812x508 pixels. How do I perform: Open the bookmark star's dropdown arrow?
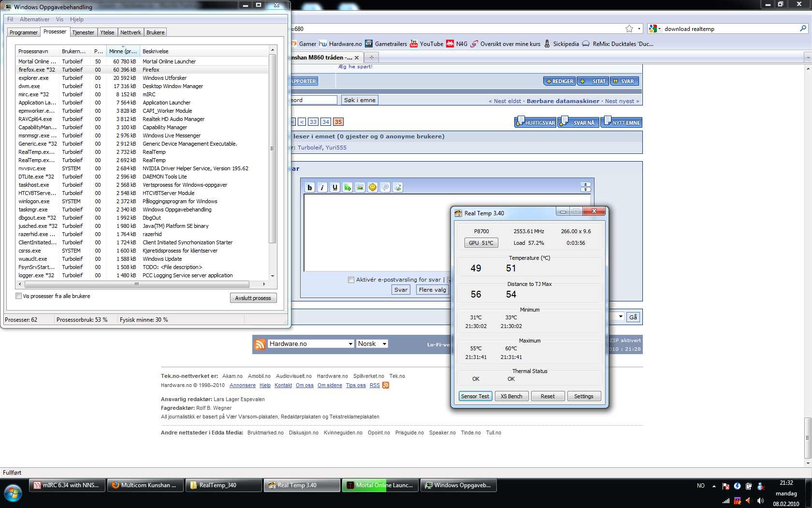pos(639,29)
